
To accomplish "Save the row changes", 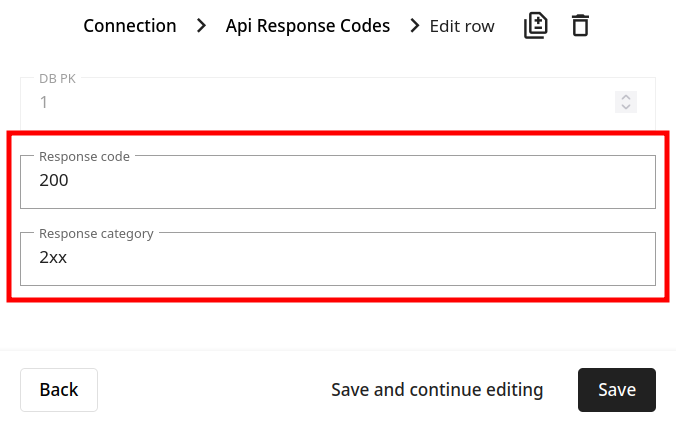I will click(x=617, y=390).
